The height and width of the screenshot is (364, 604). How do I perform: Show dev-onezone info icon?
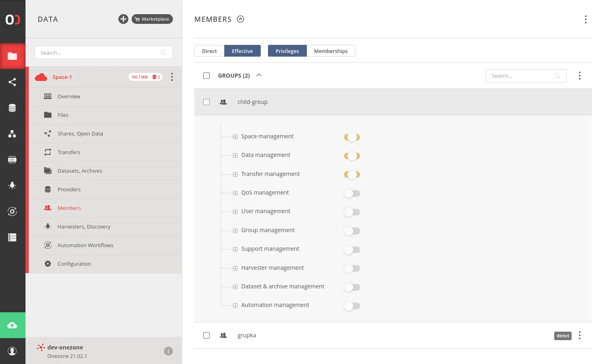[168, 351]
